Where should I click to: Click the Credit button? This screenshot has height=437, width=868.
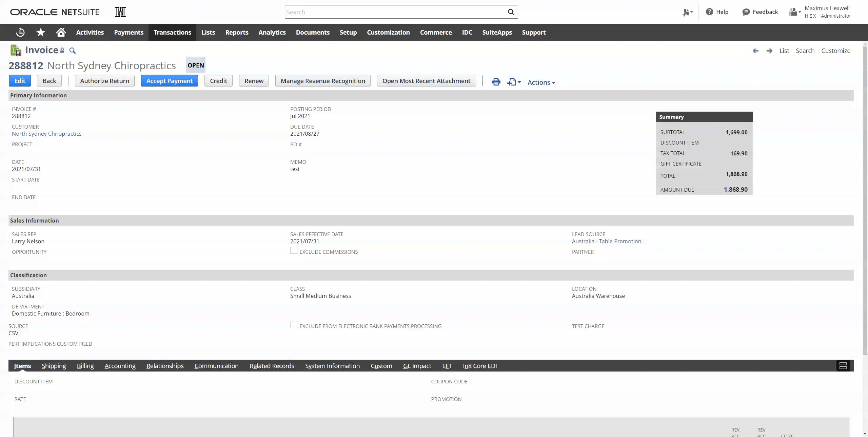218,81
